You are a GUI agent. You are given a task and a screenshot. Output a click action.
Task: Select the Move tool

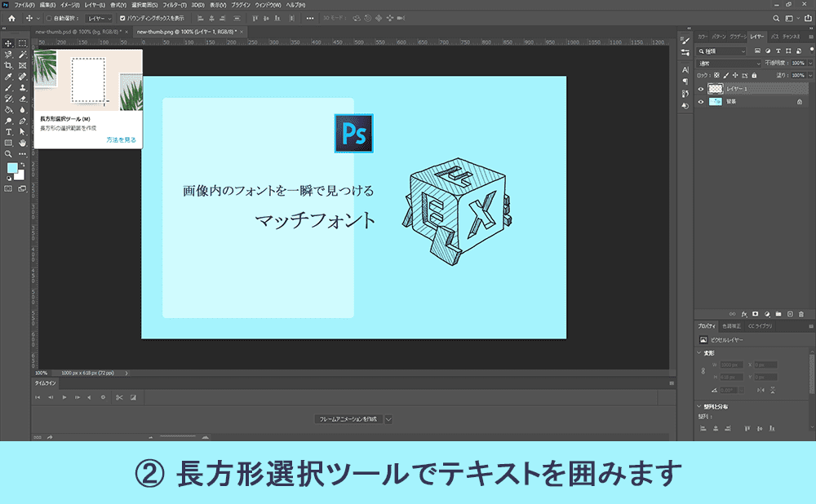tap(7, 42)
